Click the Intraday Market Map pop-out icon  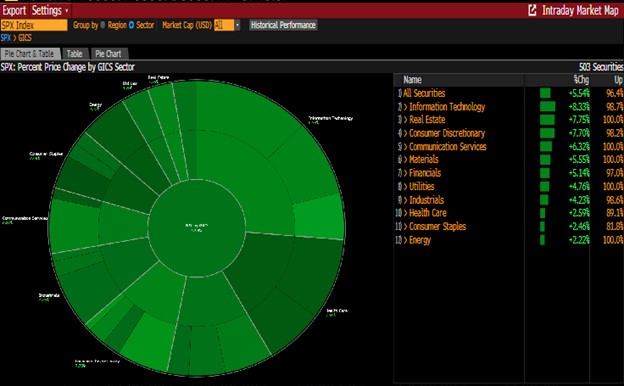pos(532,10)
